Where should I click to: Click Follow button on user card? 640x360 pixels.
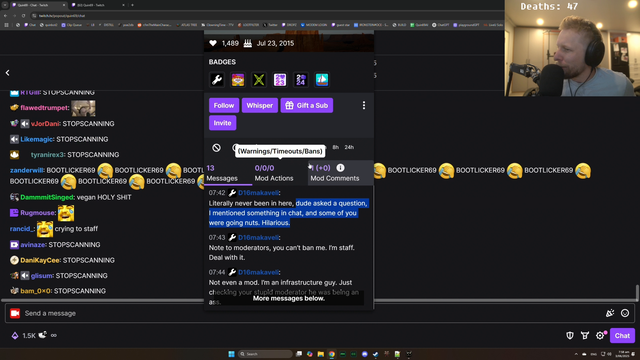pos(224,105)
